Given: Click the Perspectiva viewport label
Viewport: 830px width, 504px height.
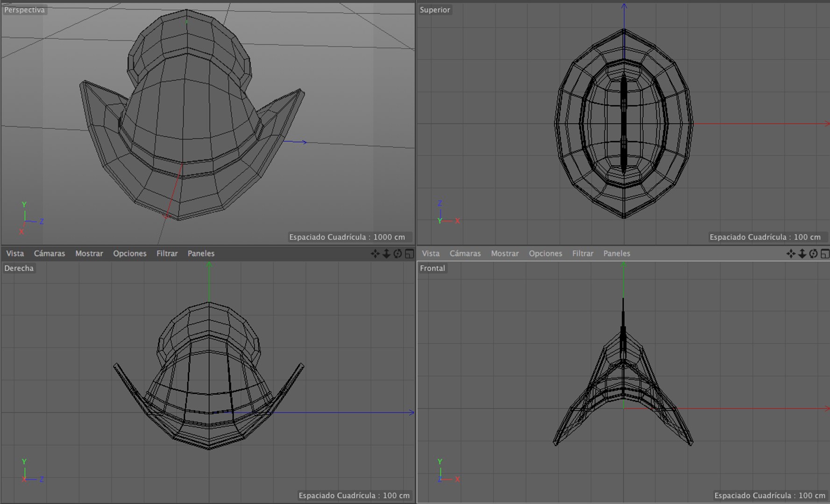Looking at the screenshot, I should click(x=25, y=10).
